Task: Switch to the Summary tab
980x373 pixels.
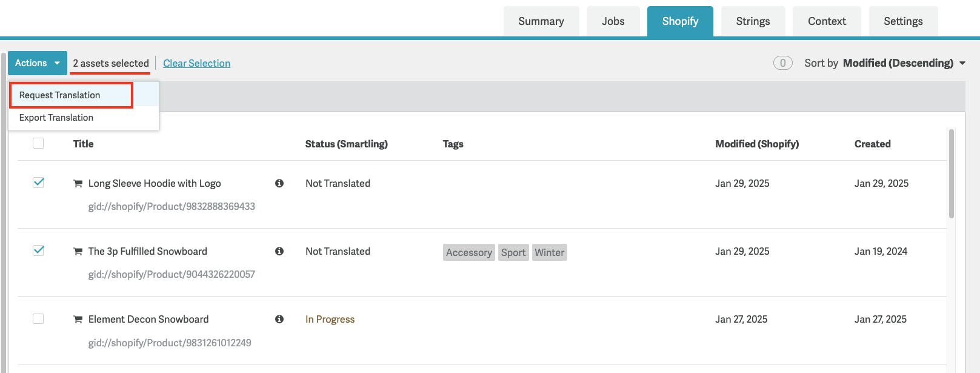Action: 541,21
